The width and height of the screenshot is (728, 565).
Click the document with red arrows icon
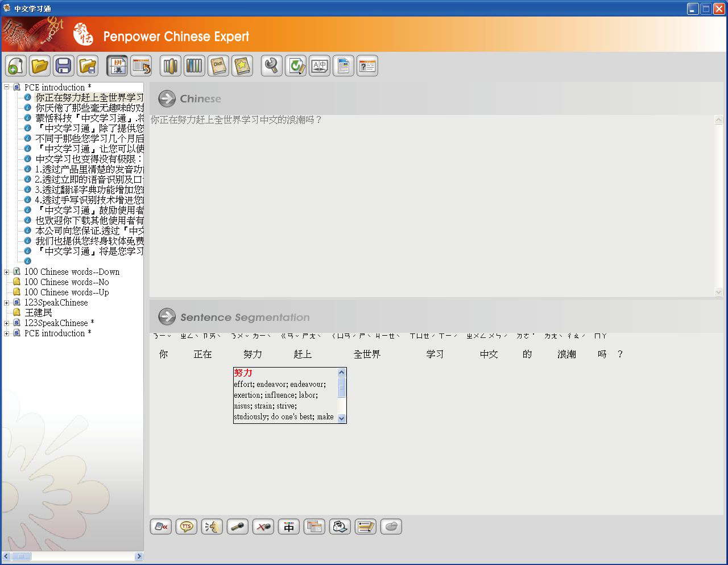(x=161, y=527)
